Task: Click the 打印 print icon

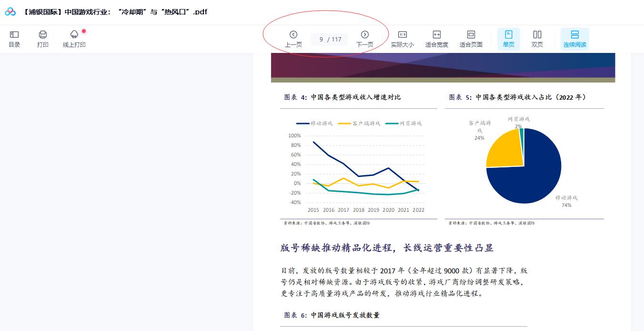Action: click(x=43, y=38)
